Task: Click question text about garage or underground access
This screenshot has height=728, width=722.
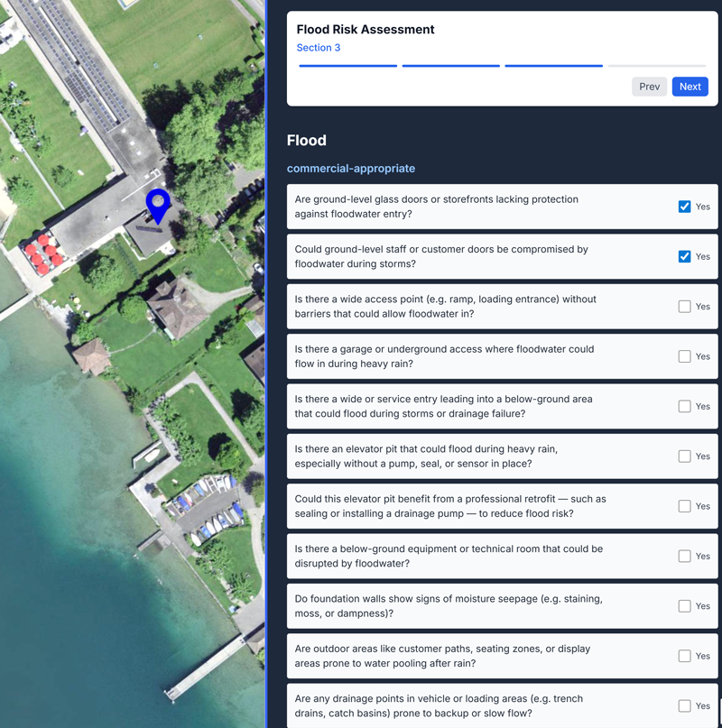Action: pyautogui.click(x=444, y=356)
